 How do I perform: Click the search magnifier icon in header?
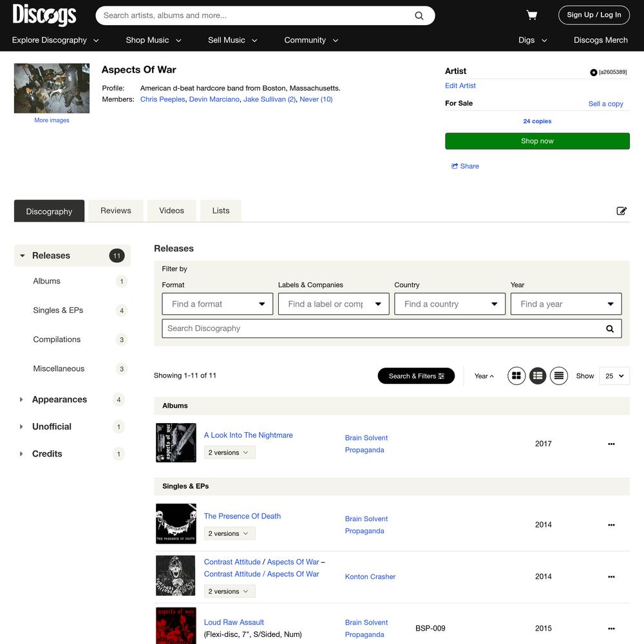point(419,15)
